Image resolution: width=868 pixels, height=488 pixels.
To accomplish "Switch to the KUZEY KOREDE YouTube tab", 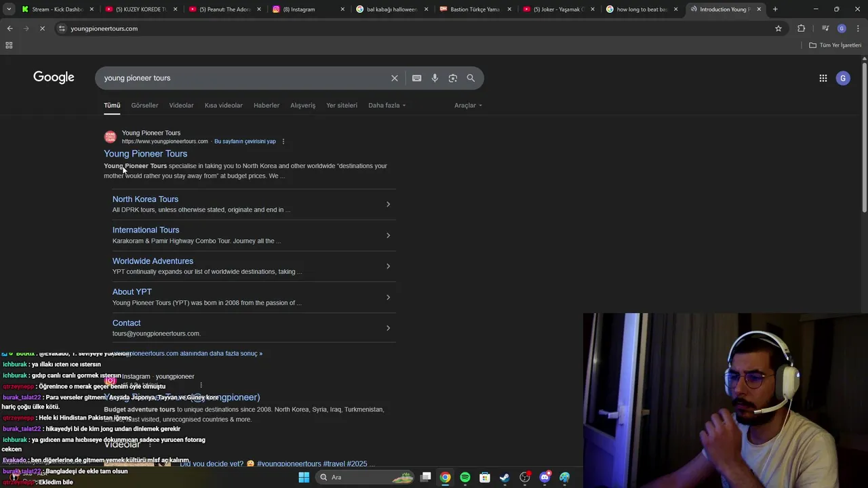I will tap(141, 9).
